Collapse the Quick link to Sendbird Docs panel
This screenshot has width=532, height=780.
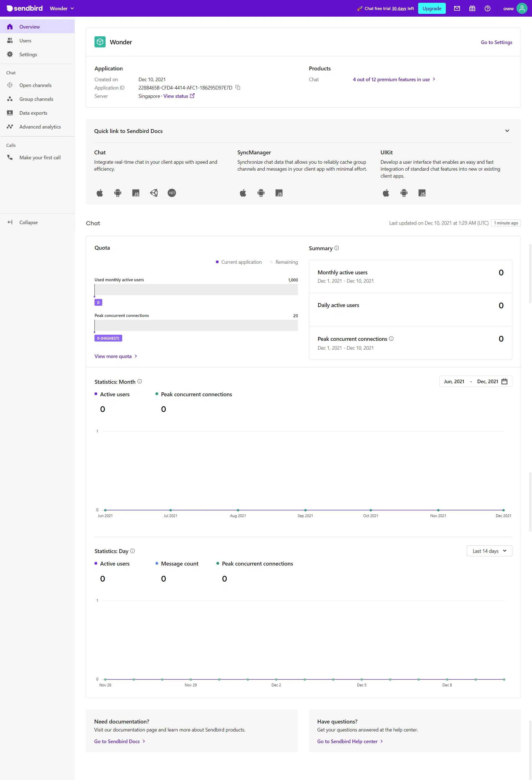[x=507, y=131]
